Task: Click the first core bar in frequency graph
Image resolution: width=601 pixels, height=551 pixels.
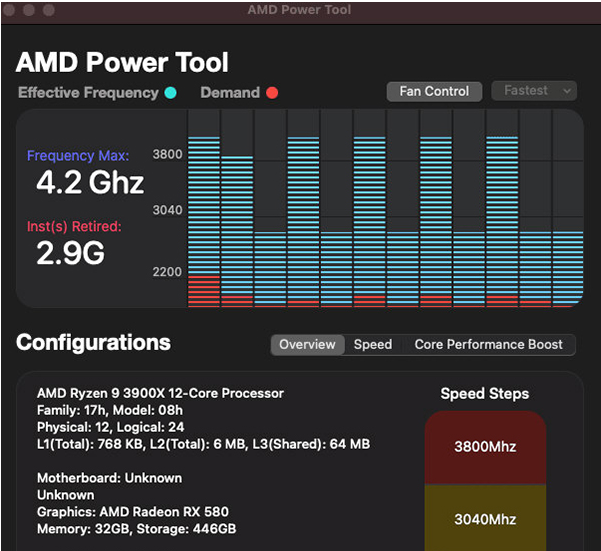Action: pos(203,208)
